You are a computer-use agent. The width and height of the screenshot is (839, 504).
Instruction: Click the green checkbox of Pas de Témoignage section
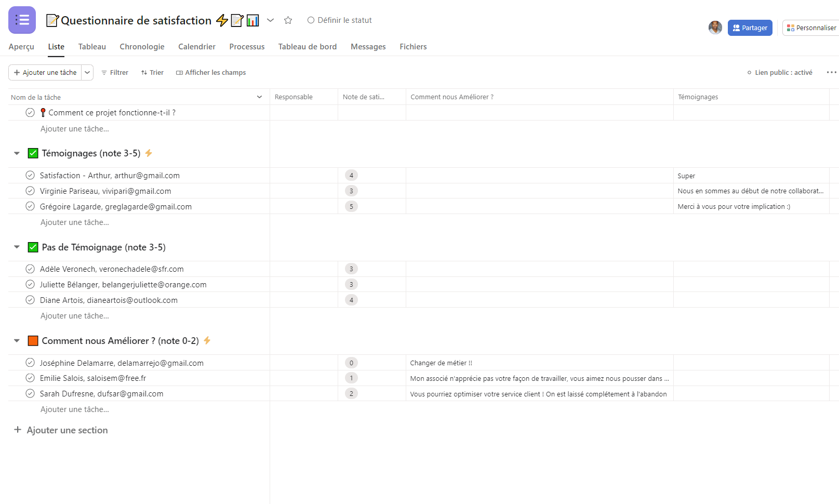click(x=33, y=247)
